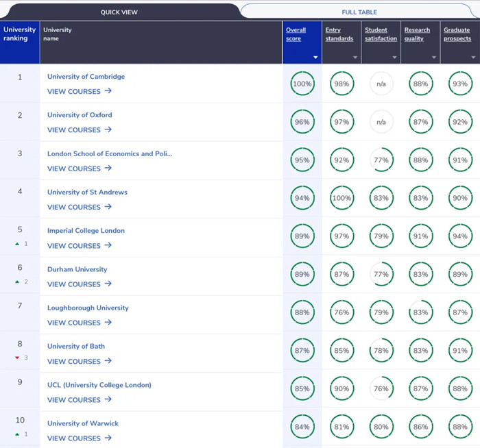Click the Entry standards dropdown arrow
This screenshot has height=448, width=480.
click(355, 58)
